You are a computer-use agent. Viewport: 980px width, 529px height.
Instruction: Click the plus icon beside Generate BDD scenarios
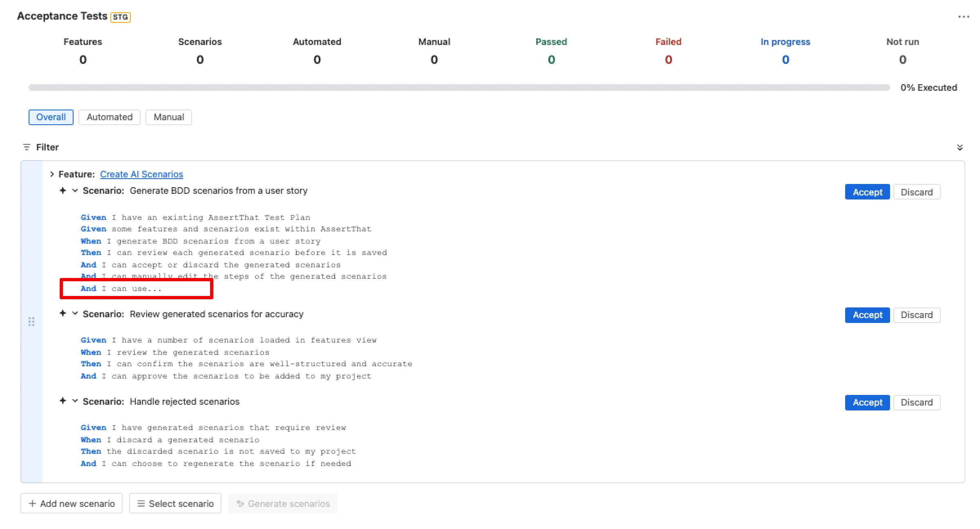click(x=63, y=191)
